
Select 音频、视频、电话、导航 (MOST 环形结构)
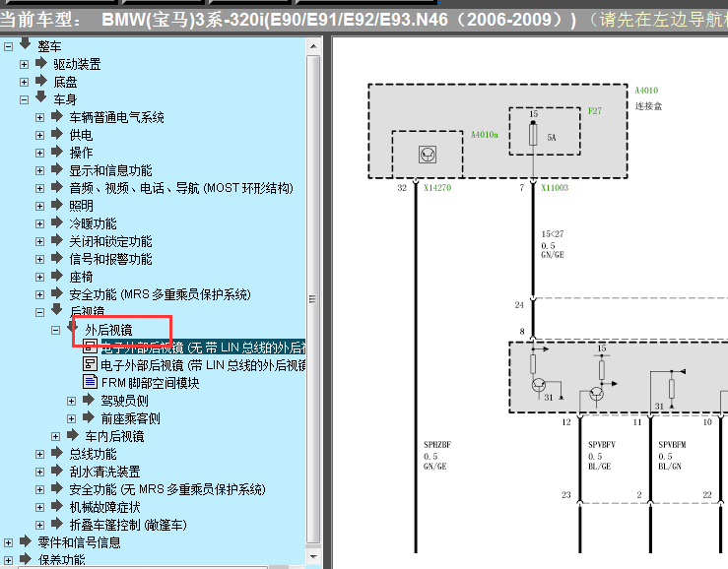point(181,188)
